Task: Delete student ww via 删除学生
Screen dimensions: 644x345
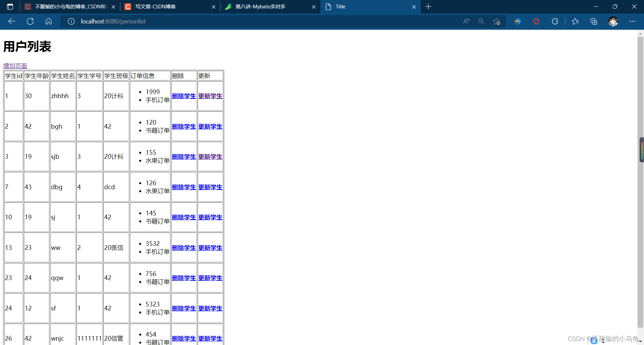Action: [184, 248]
